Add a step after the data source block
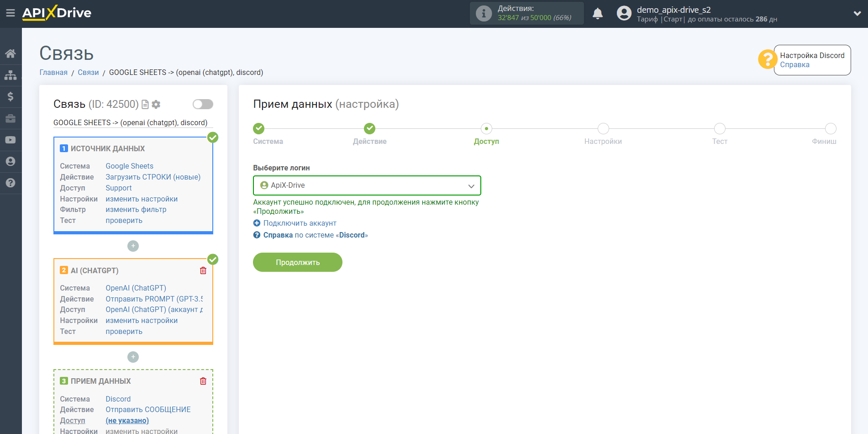 [x=133, y=246]
